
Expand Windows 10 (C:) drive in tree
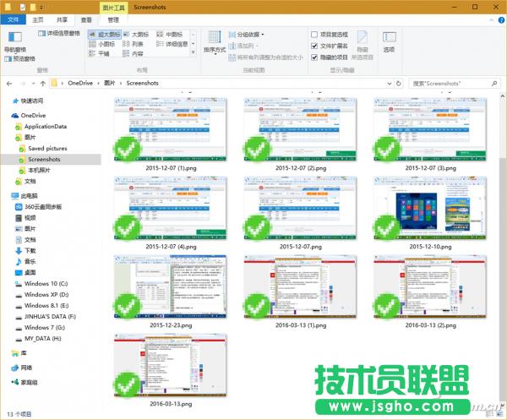coord(6,284)
